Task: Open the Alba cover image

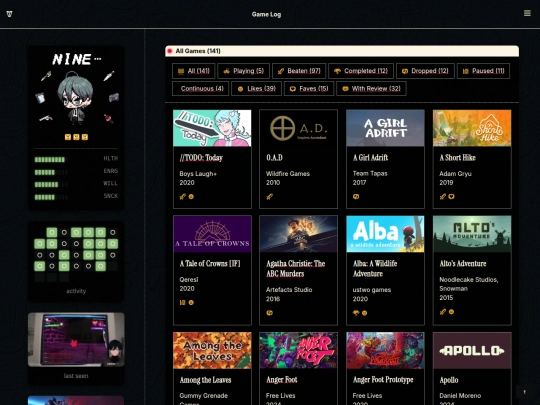Action: tap(385, 234)
